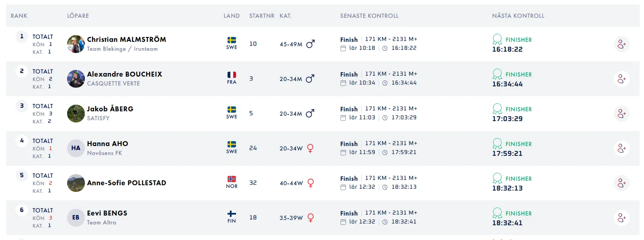The height and width of the screenshot is (240, 644).
Task: Follow runner Christian Malmström via add icon
Action: point(622,44)
